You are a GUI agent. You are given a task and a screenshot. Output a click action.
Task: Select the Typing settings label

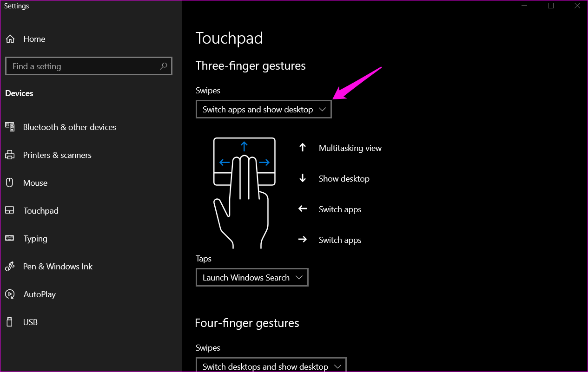(x=35, y=239)
